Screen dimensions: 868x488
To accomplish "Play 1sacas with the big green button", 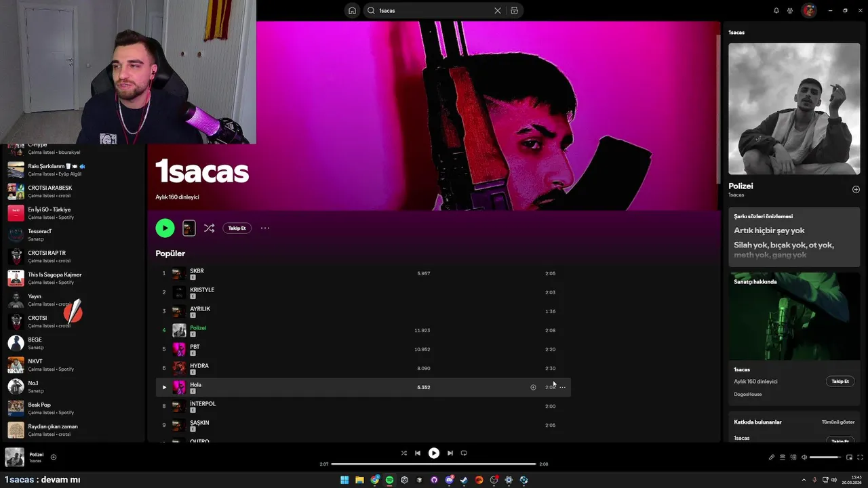I will click(165, 228).
